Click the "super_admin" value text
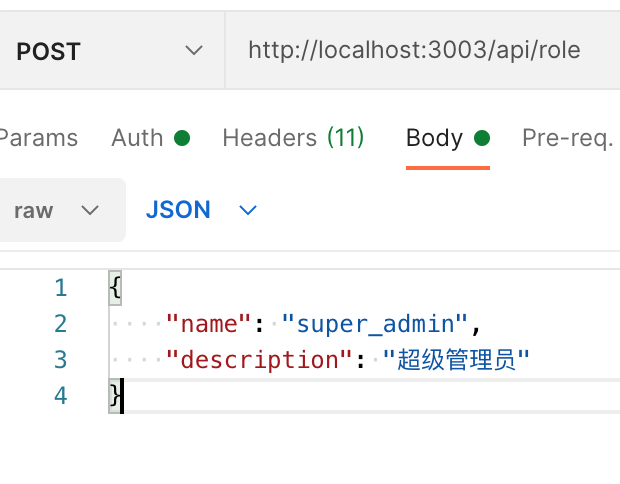The width and height of the screenshot is (620, 484). tap(375, 324)
